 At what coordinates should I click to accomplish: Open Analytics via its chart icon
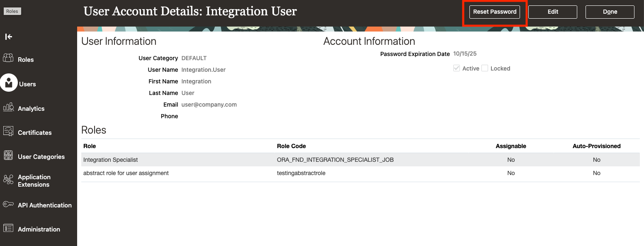point(8,107)
